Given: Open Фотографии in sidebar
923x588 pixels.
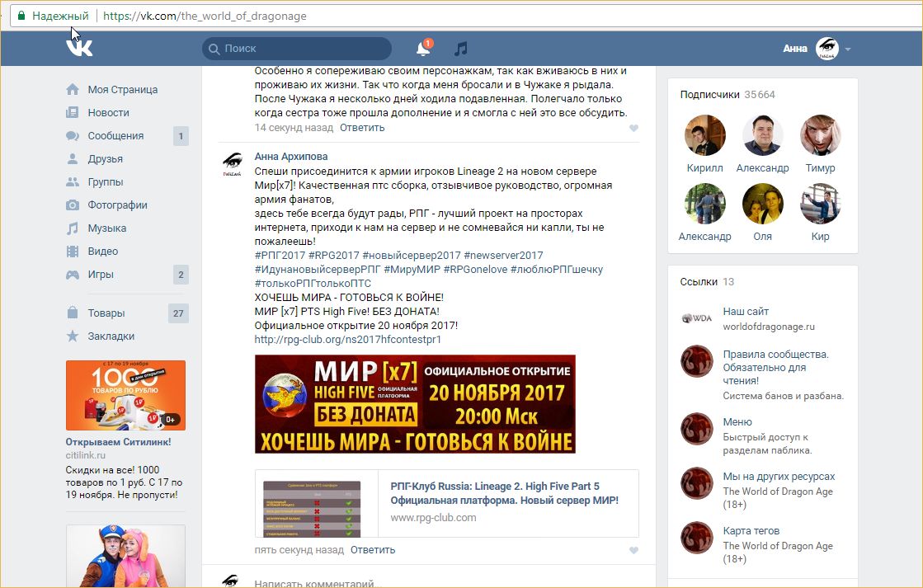Looking at the screenshot, I should click(117, 205).
